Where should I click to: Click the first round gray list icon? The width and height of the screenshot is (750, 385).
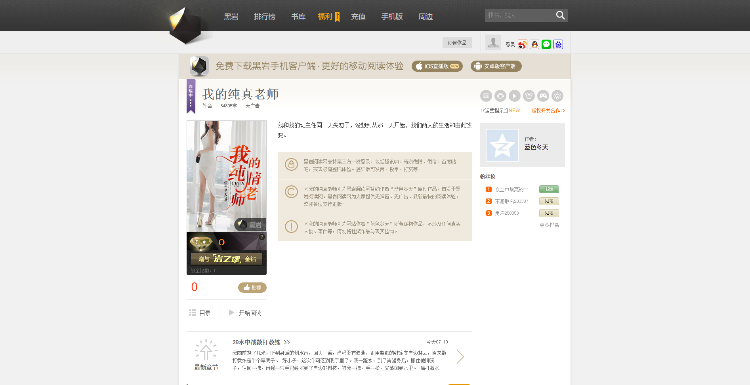pos(486,96)
